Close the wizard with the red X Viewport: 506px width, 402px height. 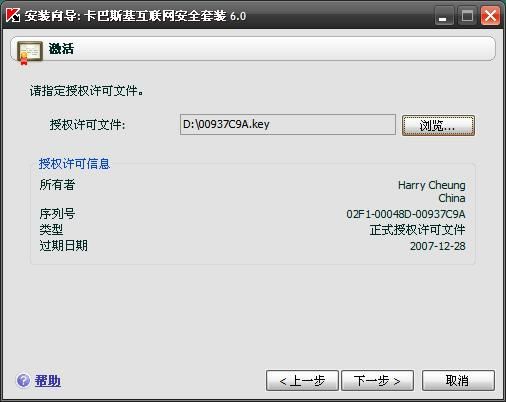coord(490,16)
